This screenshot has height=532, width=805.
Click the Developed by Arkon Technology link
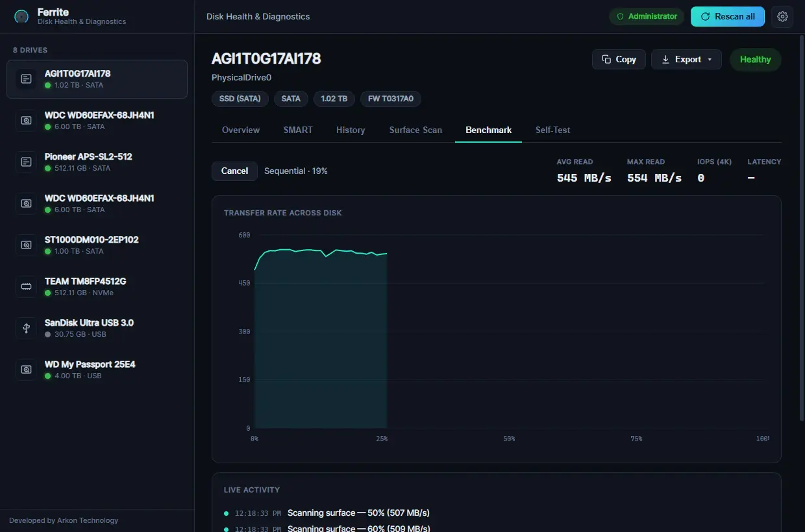click(64, 520)
